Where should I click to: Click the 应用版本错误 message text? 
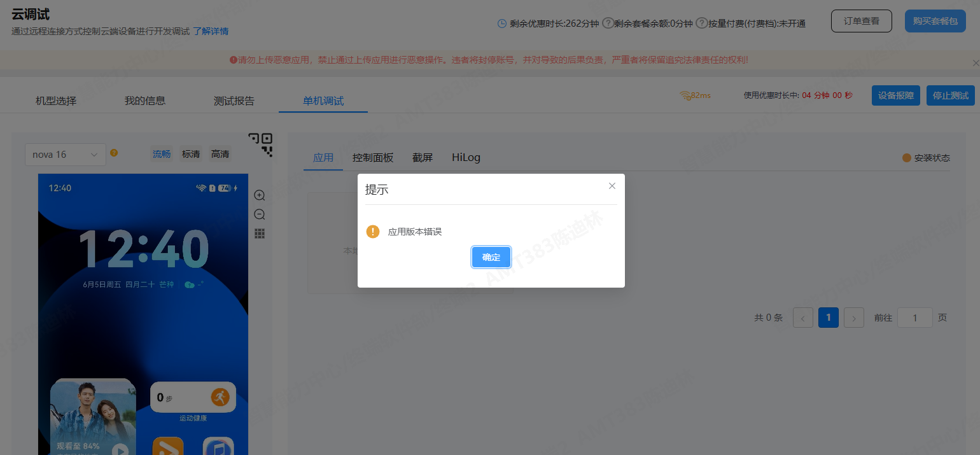[415, 232]
